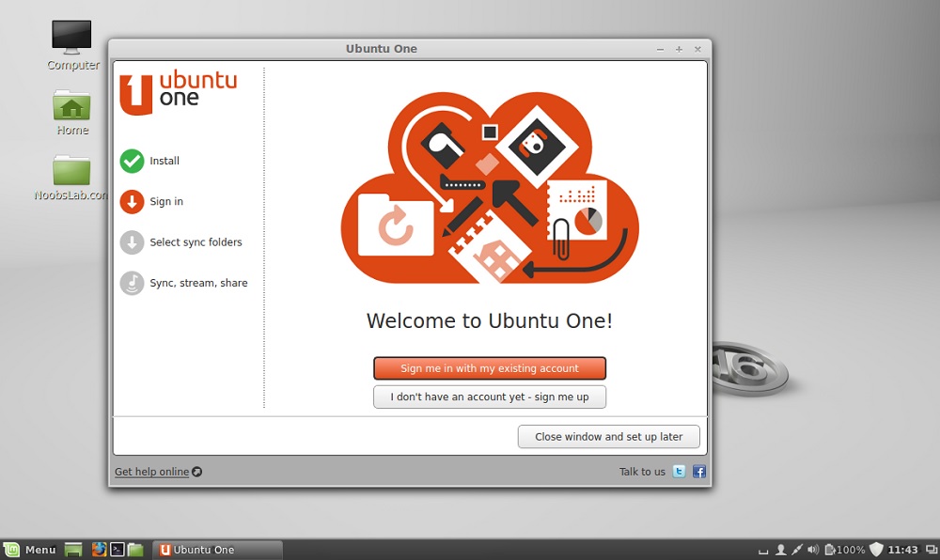Viewport: 940px width, 560px height.
Task: Click the Show Desktop panel icon
Action: (x=73, y=550)
